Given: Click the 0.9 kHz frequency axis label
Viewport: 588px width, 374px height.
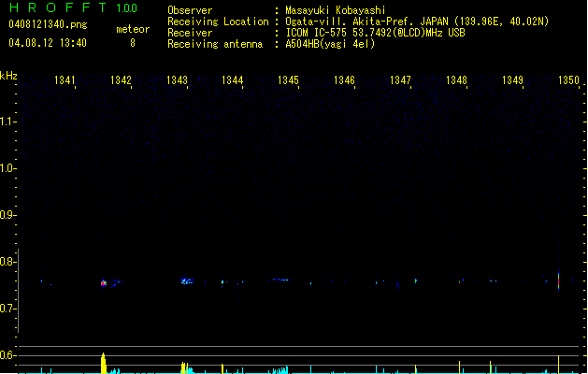Looking at the screenshot, I should pos(7,215).
